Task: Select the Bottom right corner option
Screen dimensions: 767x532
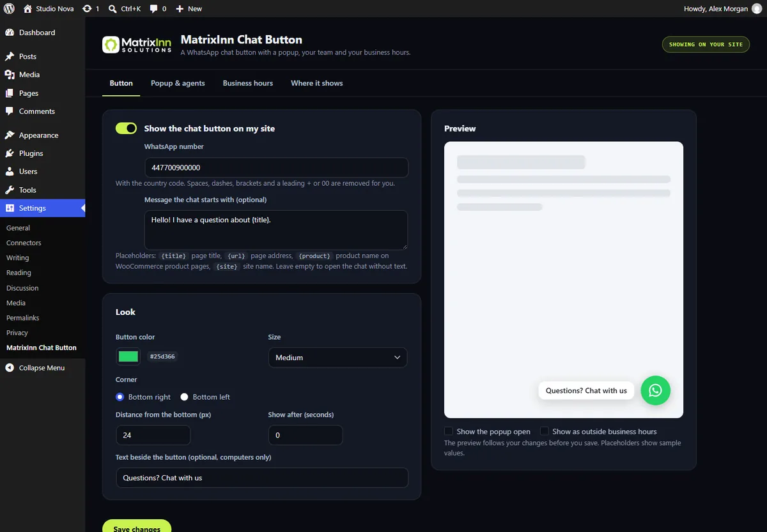Action: tap(120, 397)
